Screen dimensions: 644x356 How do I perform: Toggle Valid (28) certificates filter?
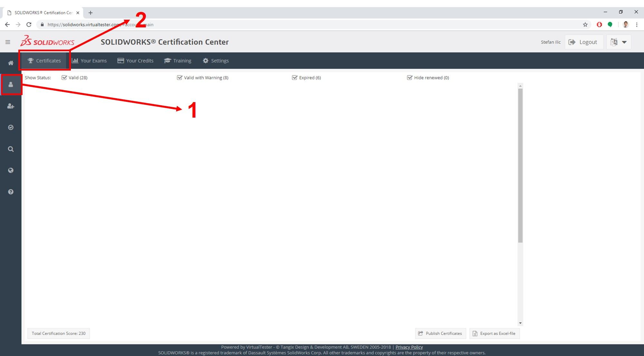(64, 78)
